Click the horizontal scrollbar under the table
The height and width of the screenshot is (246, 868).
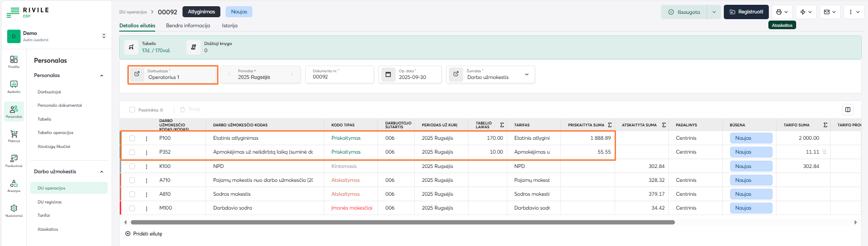click(402, 223)
